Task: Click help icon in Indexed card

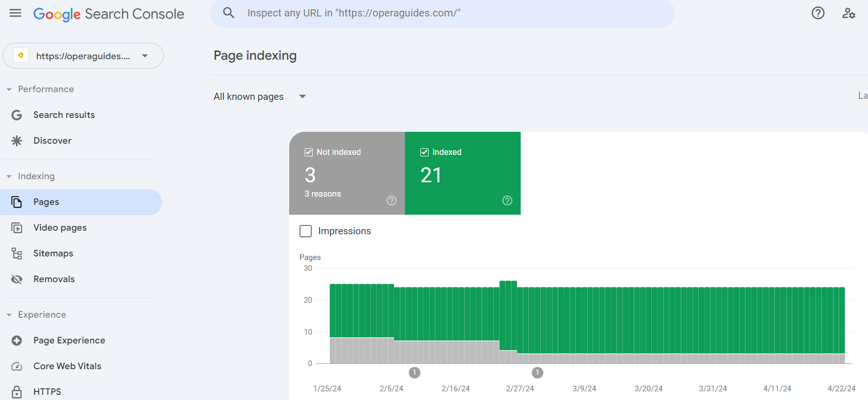Action: 507,201
